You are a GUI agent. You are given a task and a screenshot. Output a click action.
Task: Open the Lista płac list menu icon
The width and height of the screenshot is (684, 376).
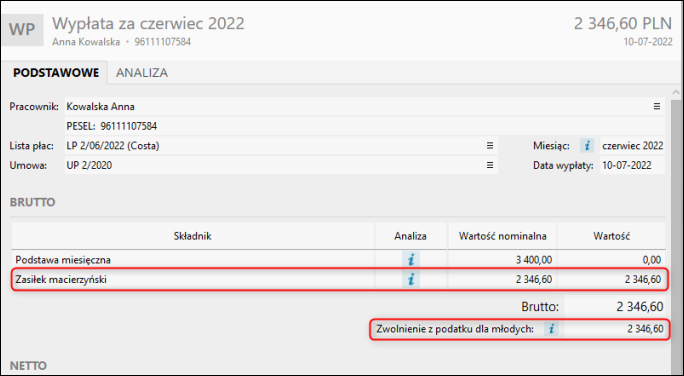coord(490,146)
